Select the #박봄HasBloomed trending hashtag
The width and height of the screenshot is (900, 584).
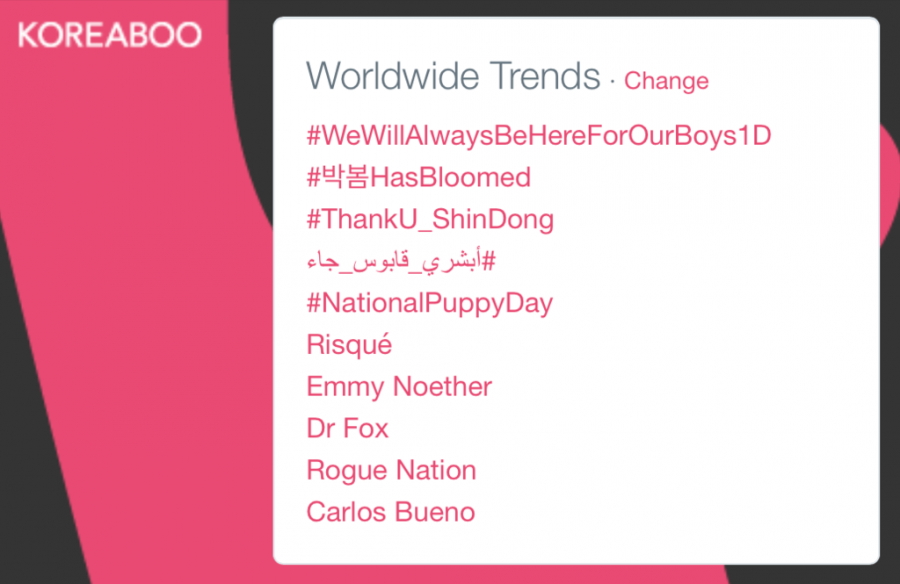point(418,177)
